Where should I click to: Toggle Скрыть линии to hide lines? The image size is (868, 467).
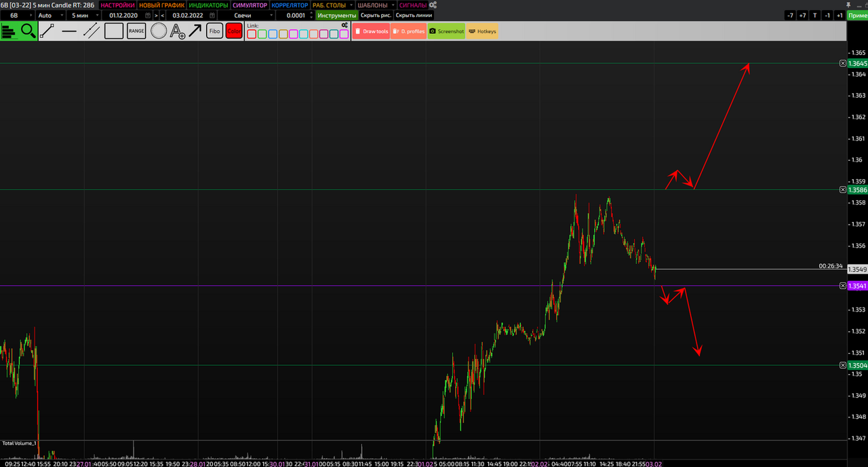coord(413,15)
